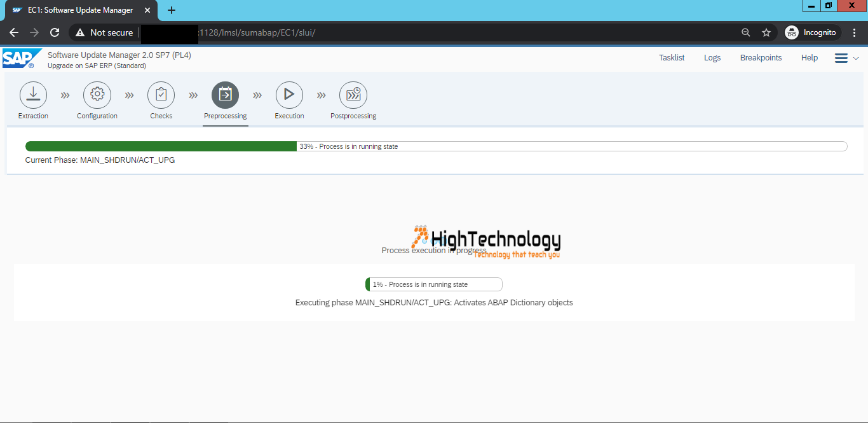Open the Logs menu
The image size is (868, 423).
(x=712, y=58)
